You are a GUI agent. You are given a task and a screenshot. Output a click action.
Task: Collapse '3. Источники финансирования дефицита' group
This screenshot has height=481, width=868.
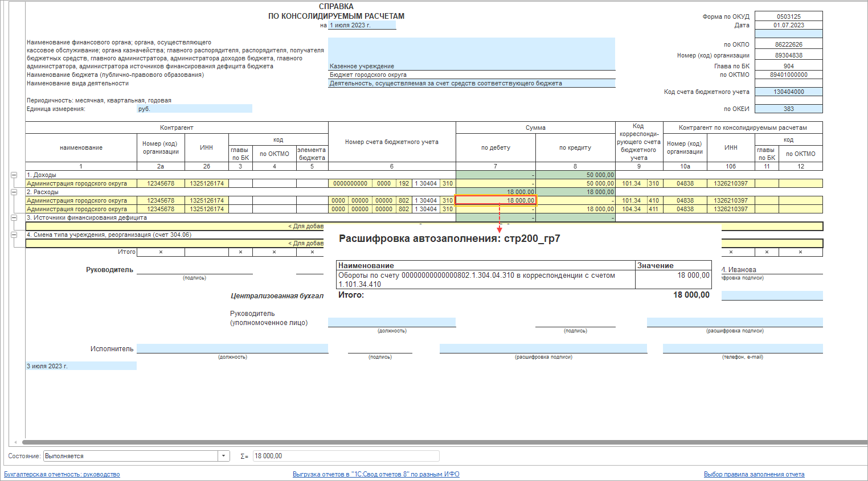coord(14,217)
